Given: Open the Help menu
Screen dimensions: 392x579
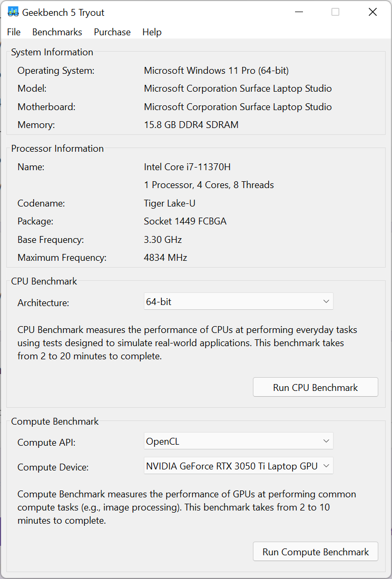Looking at the screenshot, I should (x=152, y=32).
